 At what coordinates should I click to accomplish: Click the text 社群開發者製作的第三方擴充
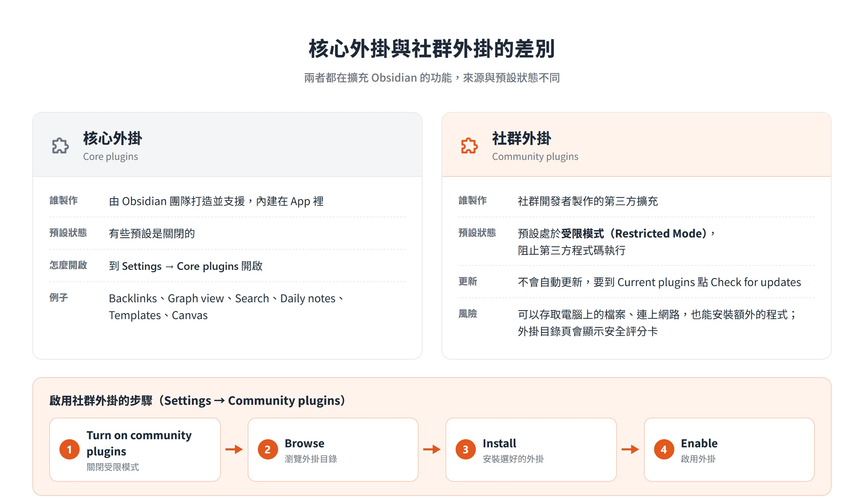(588, 201)
